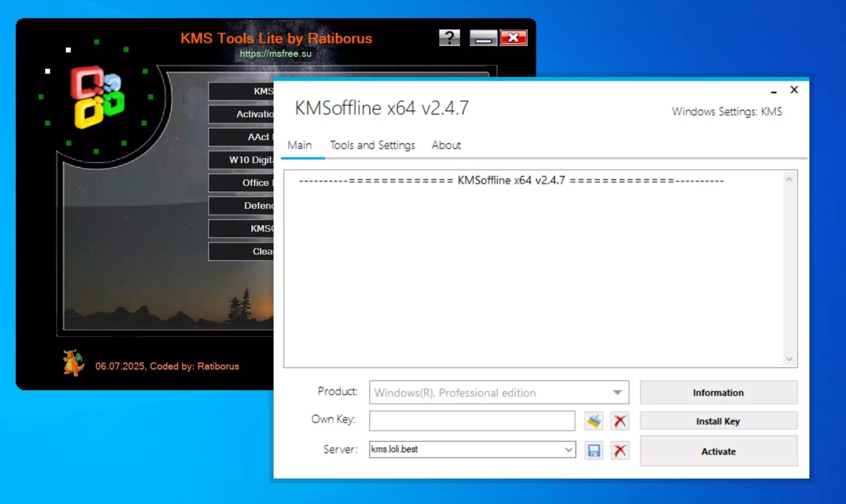The image size is (846, 504).
Task: Click the Activate button
Action: click(718, 451)
